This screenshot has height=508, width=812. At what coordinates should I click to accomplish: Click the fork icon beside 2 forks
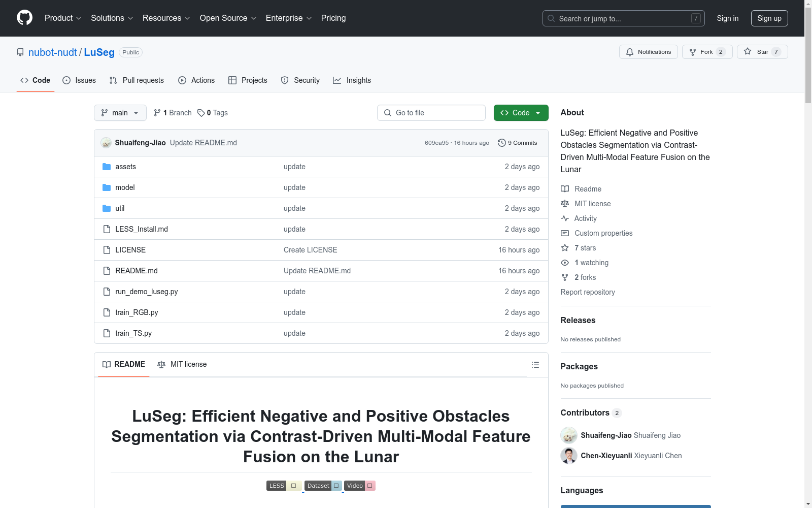565,277
